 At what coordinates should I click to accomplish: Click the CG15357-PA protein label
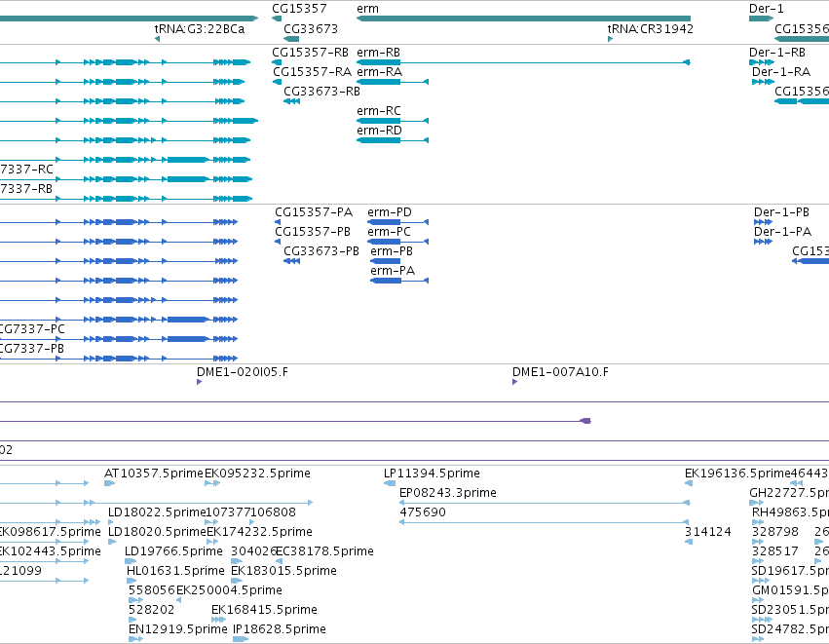click(314, 212)
